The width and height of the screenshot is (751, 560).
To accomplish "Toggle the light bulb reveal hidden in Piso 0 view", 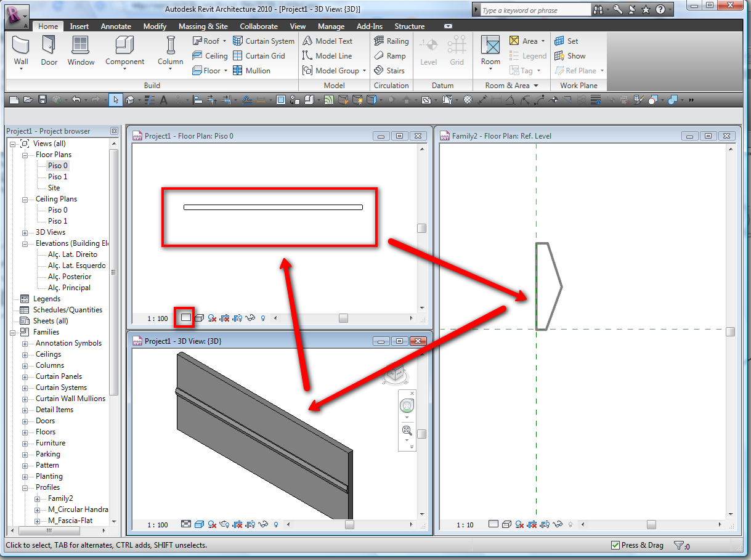I will tap(263, 319).
